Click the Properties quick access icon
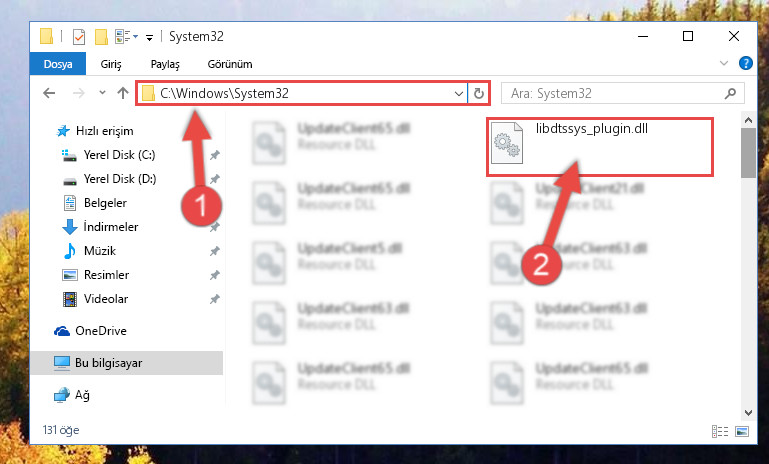Screen dimensions: 769x464 [x=79, y=37]
